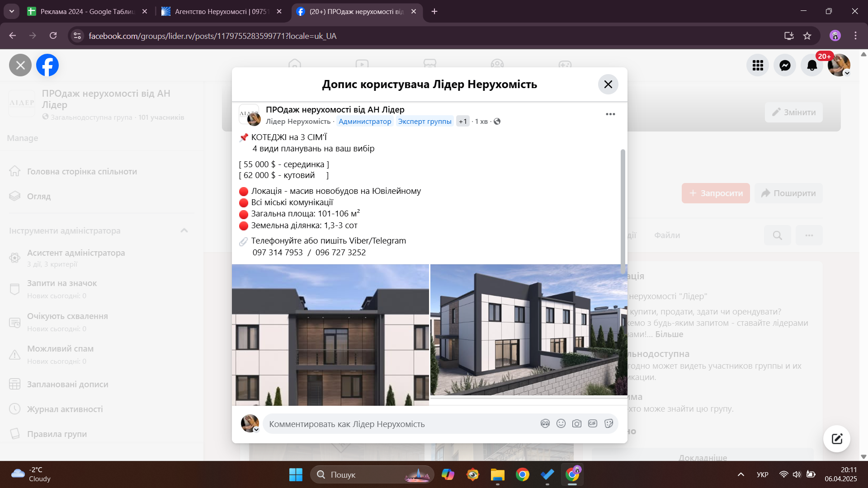The width and height of the screenshot is (868, 488).
Task: Switch to Реклама 2024 Google Sheets tab
Action: click(87, 11)
